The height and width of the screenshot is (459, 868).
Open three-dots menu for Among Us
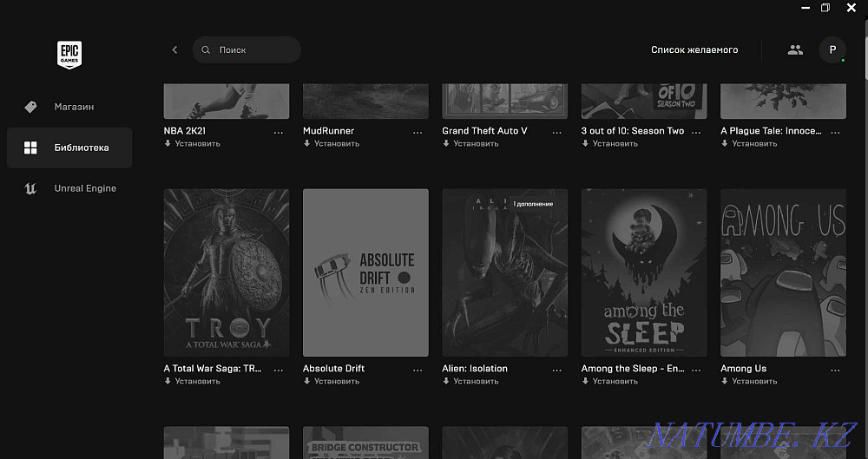point(835,370)
